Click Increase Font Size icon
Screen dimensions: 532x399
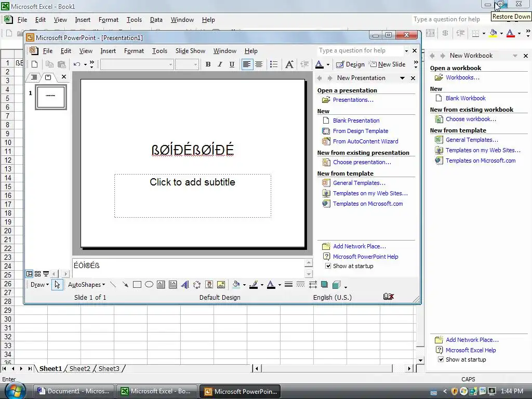(x=289, y=64)
